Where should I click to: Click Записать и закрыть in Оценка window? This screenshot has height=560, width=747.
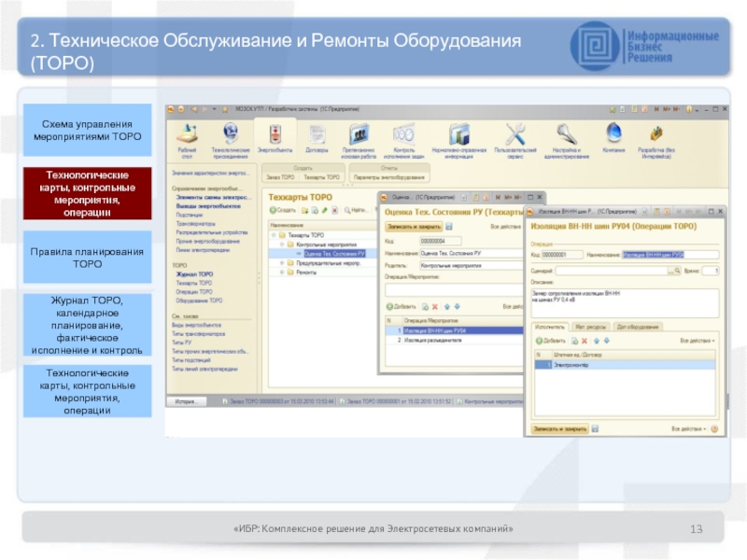[x=414, y=227]
